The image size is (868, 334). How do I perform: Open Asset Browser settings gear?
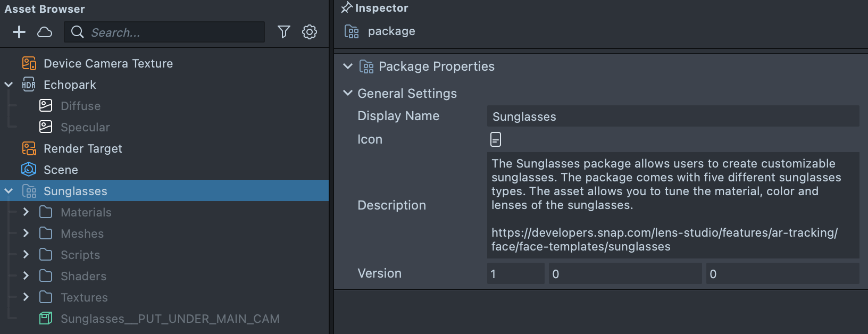[x=310, y=32]
